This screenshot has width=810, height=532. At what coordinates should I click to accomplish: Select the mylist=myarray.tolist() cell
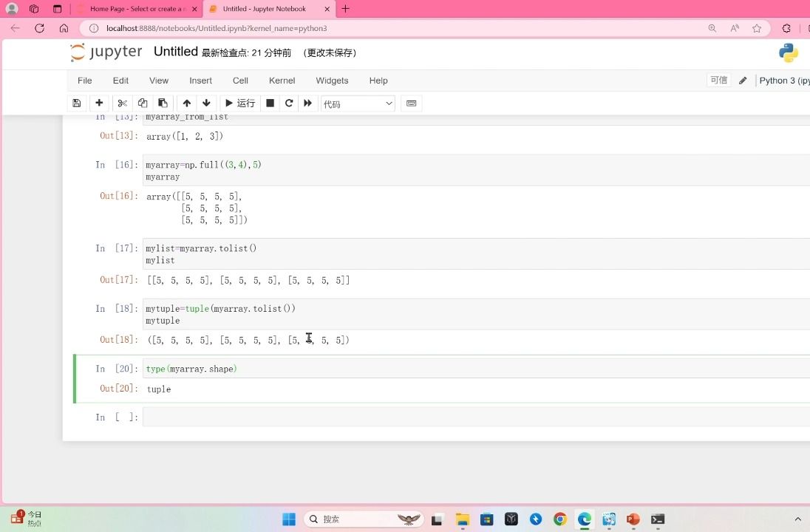pyautogui.click(x=476, y=254)
